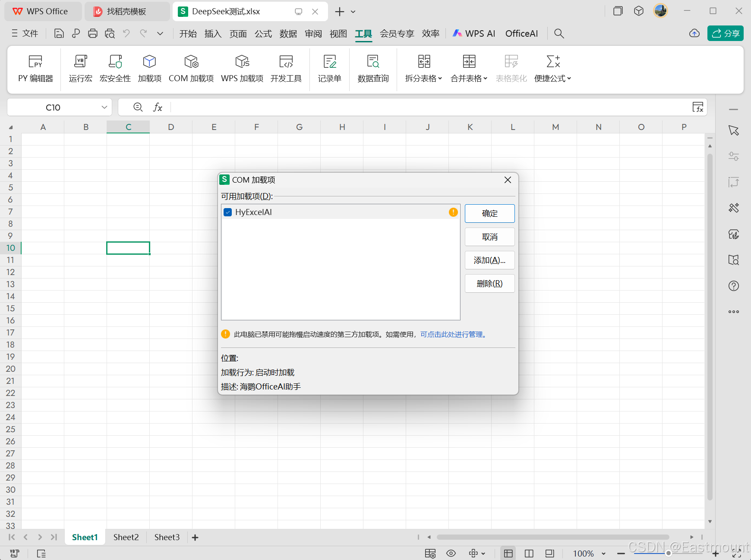
Task: Open the Add-ins (加载项) tool
Action: [149, 69]
